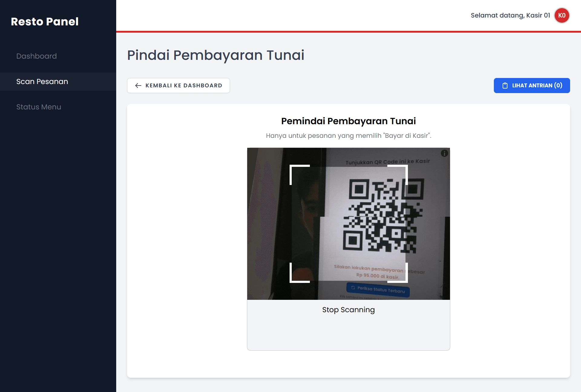Open Status Menu in the sidebar
The height and width of the screenshot is (392, 581).
(39, 107)
